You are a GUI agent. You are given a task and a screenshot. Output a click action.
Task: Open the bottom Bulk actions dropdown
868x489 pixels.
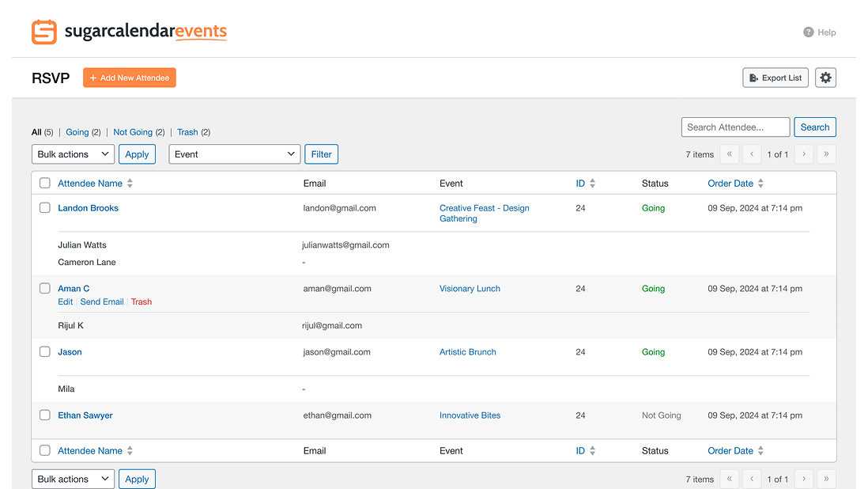(x=73, y=479)
